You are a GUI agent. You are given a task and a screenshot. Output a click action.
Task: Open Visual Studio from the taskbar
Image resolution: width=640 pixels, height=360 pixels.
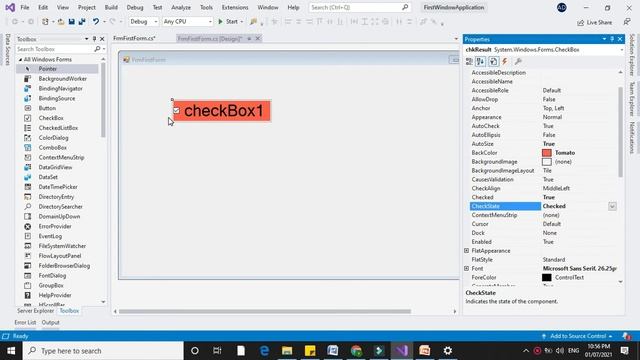[402, 351]
